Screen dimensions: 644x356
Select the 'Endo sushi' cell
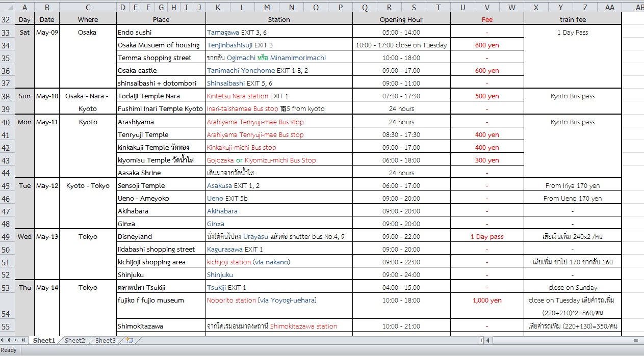(x=161, y=32)
